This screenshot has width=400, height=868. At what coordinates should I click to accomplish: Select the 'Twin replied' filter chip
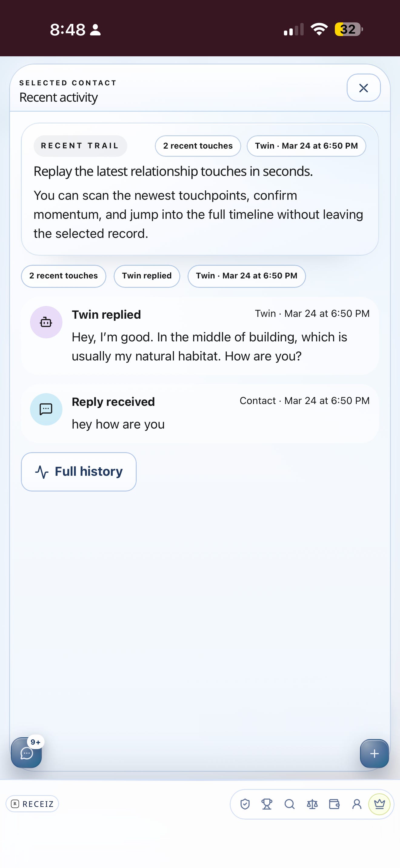(x=147, y=276)
